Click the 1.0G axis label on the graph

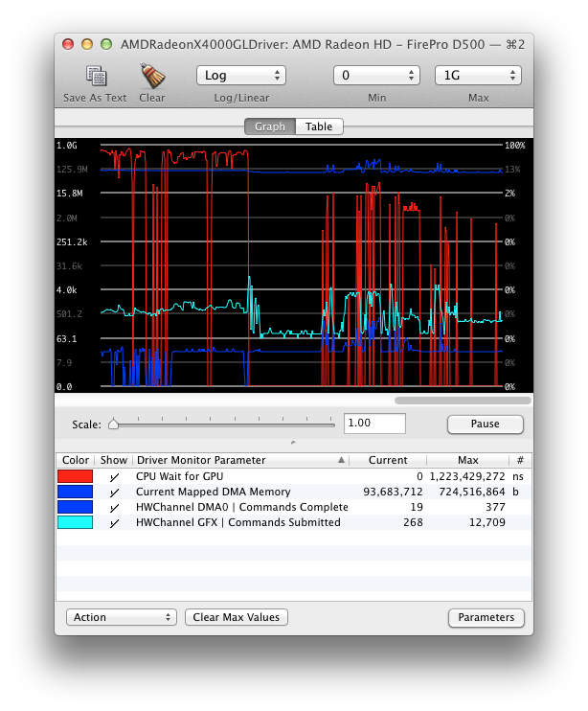[67, 145]
